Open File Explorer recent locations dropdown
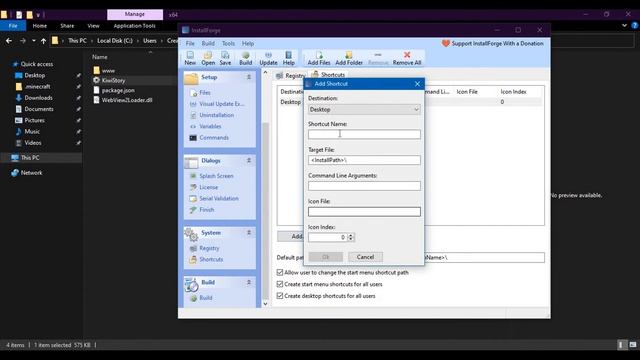 [33, 41]
